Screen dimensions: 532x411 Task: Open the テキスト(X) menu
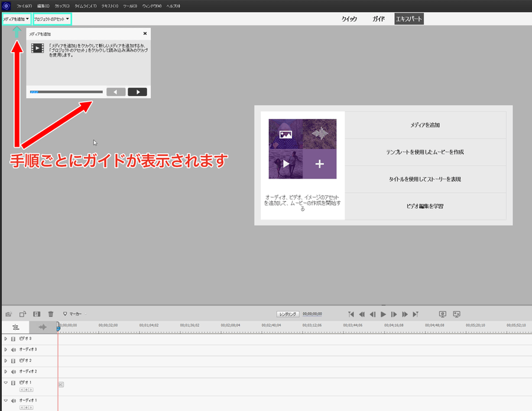click(109, 6)
